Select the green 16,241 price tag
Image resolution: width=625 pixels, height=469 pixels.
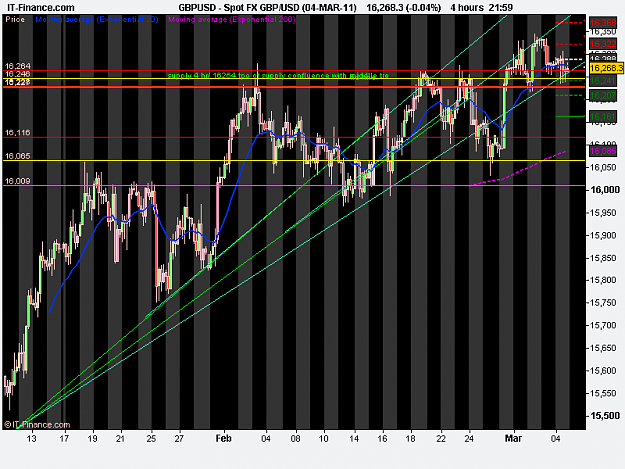pyautogui.click(x=603, y=81)
